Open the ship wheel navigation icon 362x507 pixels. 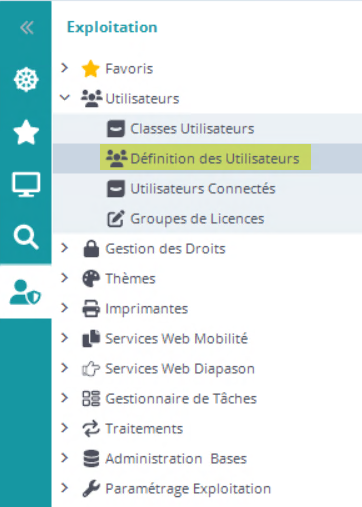coord(26,80)
